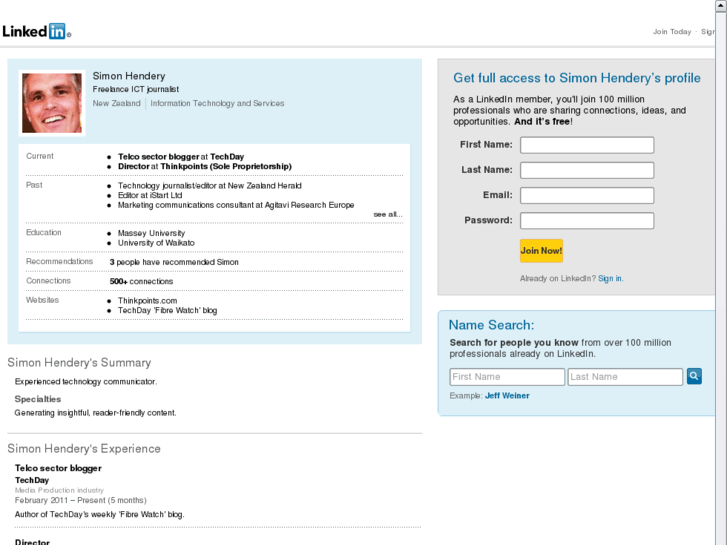
Task: Click 'Simon Hendery's Summary' heading
Action: [x=79, y=363]
